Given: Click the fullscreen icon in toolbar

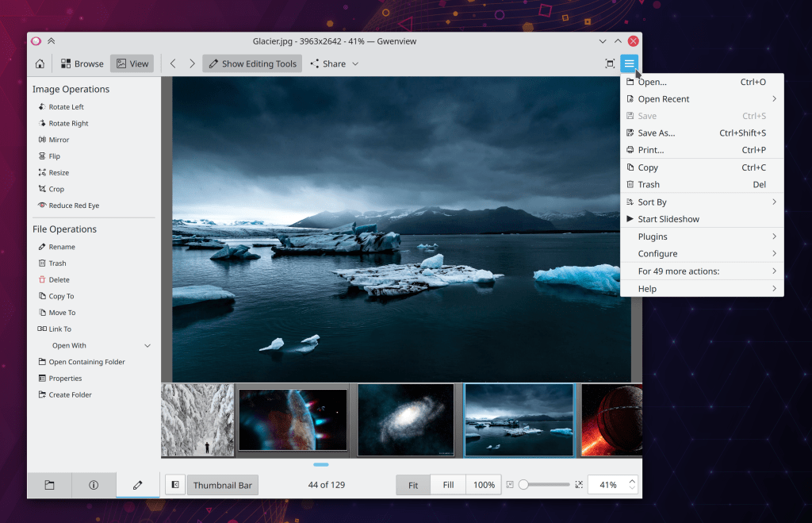Looking at the screenshot, I should click(x=609, y=63).
